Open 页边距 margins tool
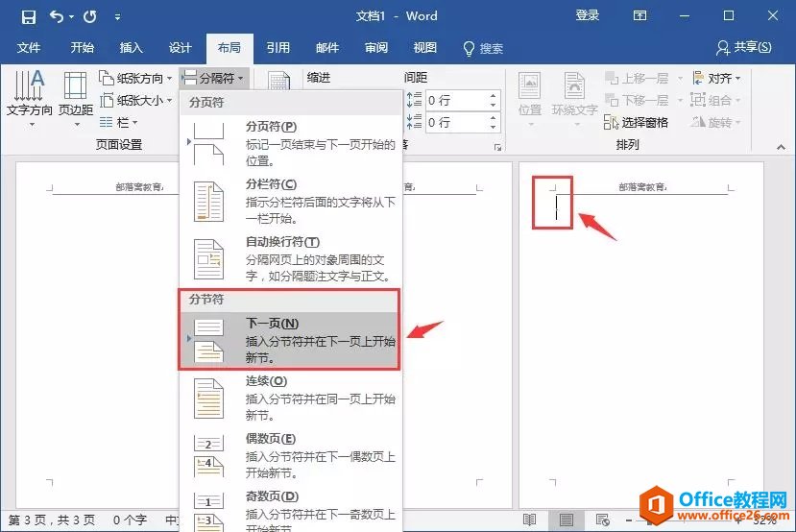The width and height of the screenshot is (796, 532). coord(76,98)
